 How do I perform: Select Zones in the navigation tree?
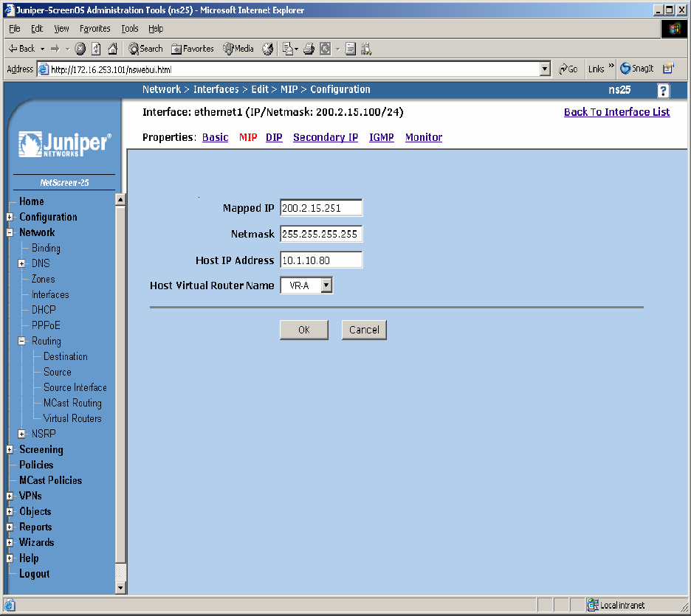click(43, 279)
